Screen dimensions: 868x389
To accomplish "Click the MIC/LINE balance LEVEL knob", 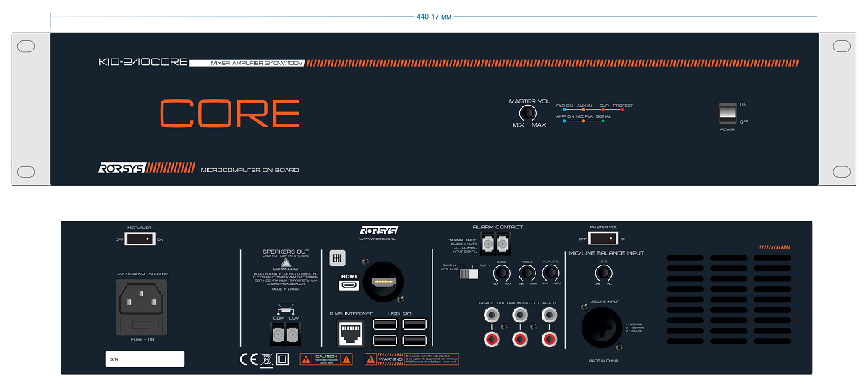I will (602, 273).
